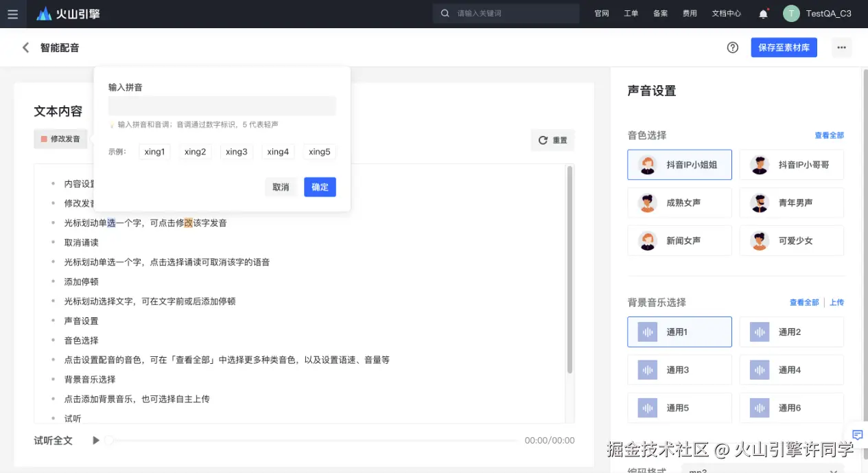Image resolution: width=868 pixels, height=473 pixels.
Task: Click the highlighted character 选 in text
Action: point(111,223)
